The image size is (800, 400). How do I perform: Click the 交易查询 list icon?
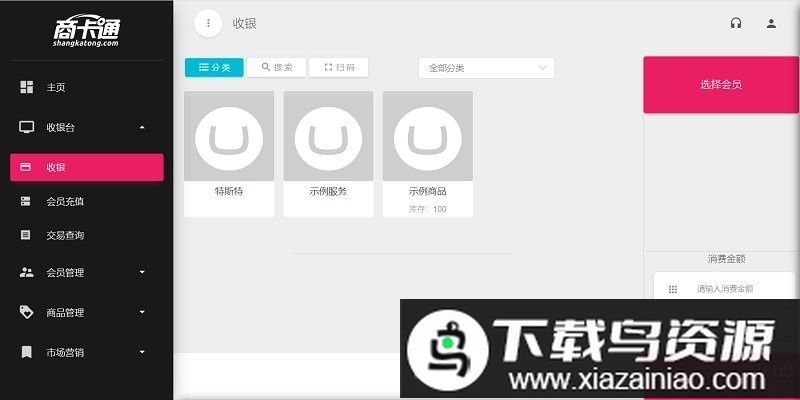26,235
